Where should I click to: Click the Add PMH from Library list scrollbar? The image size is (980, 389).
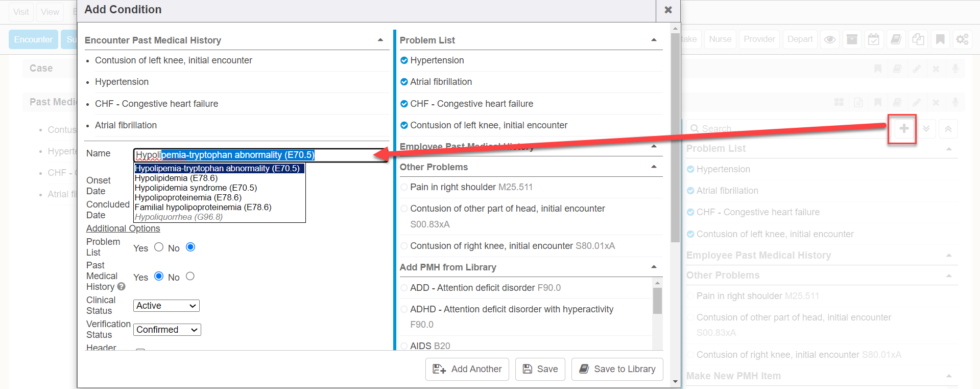coord(657,302)
